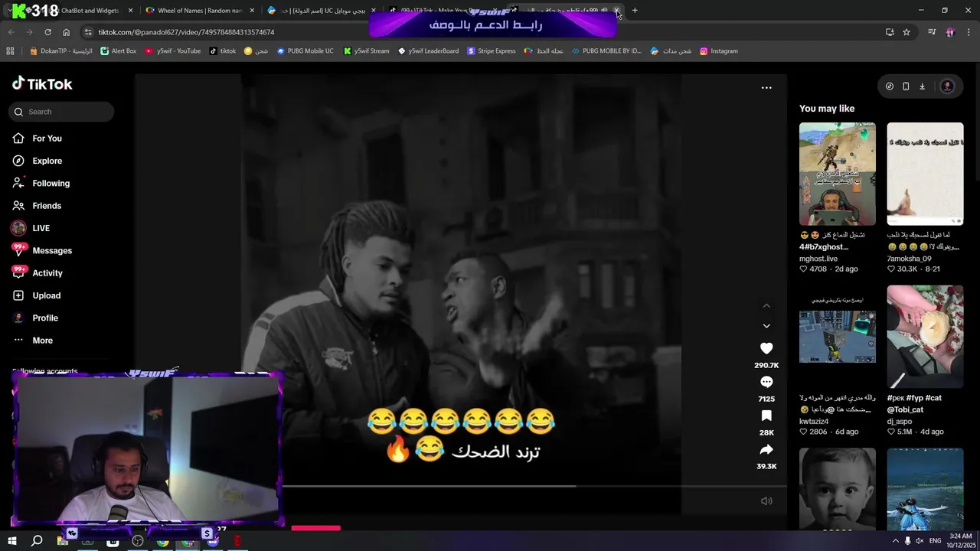Open the PUBG MOBILE BY ID bookmark
The width and height of the screenshot is (980, 551).
(606, 51)
